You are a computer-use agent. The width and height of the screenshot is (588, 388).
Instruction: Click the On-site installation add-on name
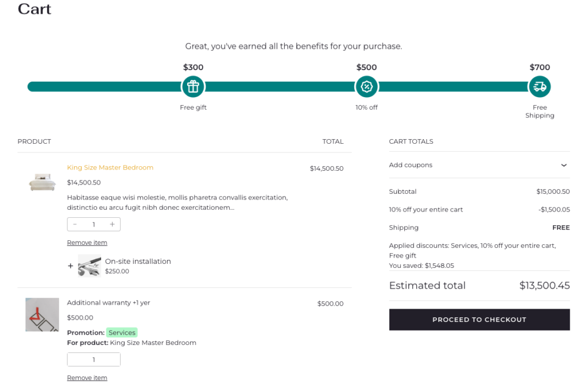[x=138, y=261]
